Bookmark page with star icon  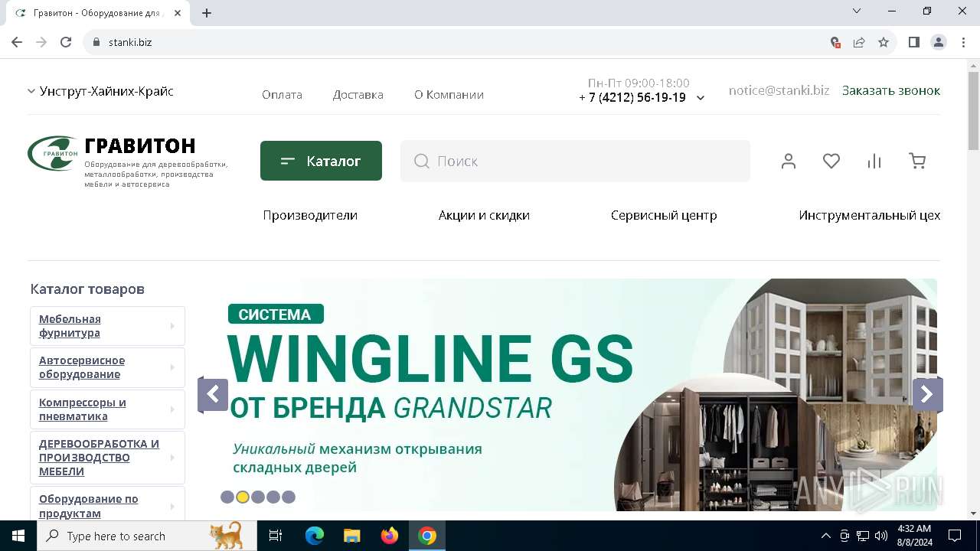click(x=884, y=42)
